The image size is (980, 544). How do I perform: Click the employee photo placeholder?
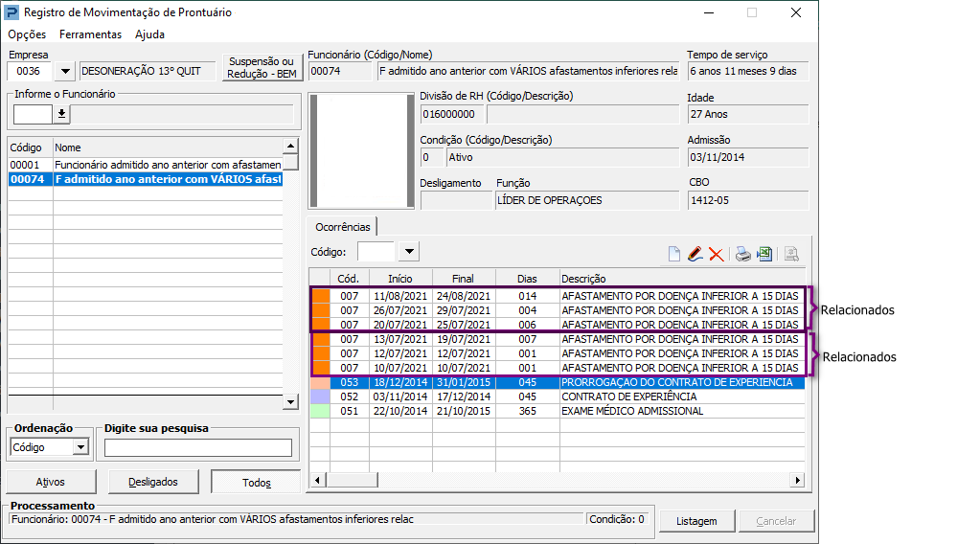point(361,150)
